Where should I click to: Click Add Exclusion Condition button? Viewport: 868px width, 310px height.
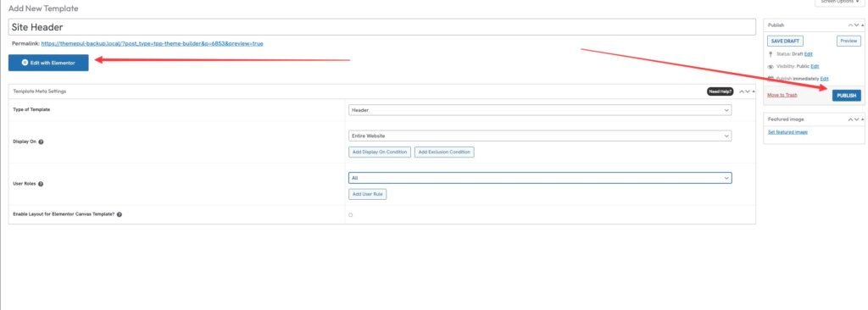(x=444, y=152)
